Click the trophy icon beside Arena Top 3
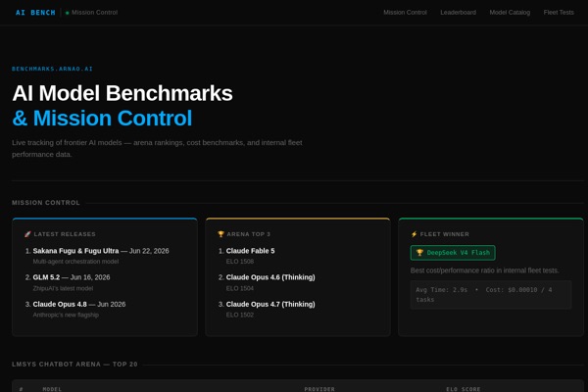The width and height of the screenshot is (588, 392). [x=220, y=234]
